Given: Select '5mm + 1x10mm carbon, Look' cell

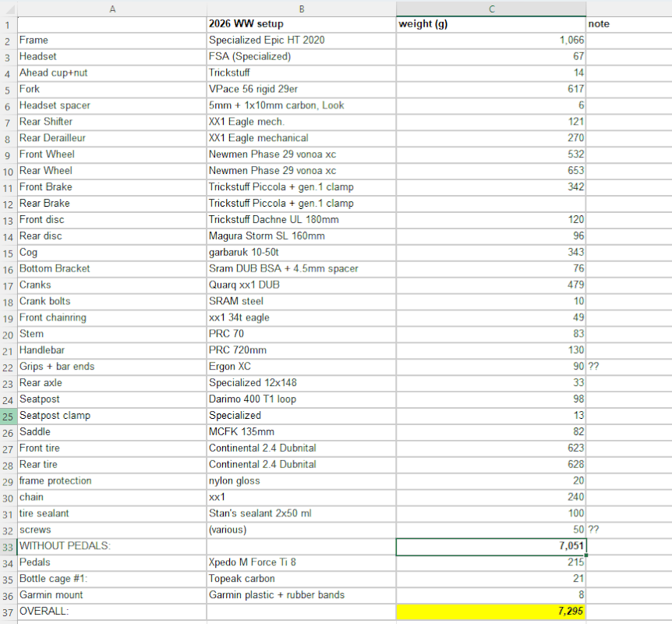Looking at the screenshot, I should [301, 106].
